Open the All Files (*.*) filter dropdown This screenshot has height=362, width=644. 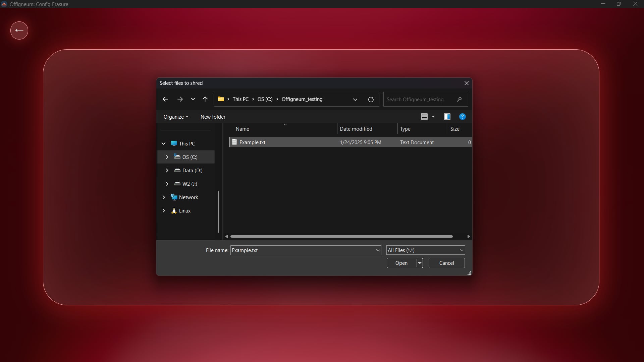tap(426, 250)
